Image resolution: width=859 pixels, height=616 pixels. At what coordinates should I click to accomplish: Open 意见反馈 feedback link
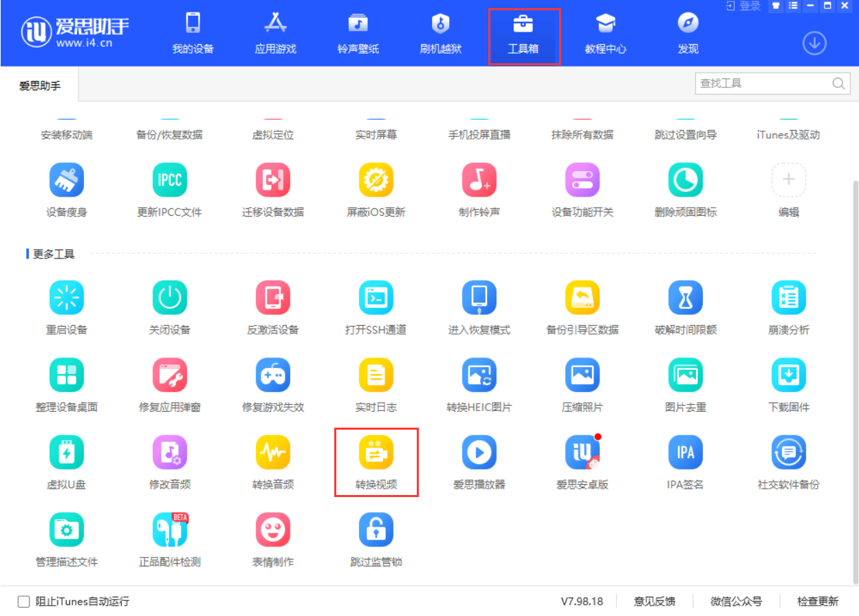(654, 602)
